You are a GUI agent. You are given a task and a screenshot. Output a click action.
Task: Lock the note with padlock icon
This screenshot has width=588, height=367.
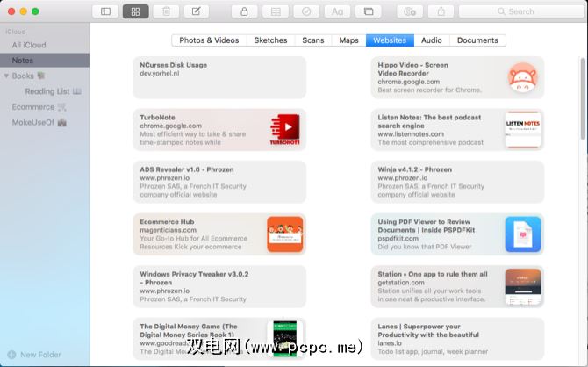(244, 11)
